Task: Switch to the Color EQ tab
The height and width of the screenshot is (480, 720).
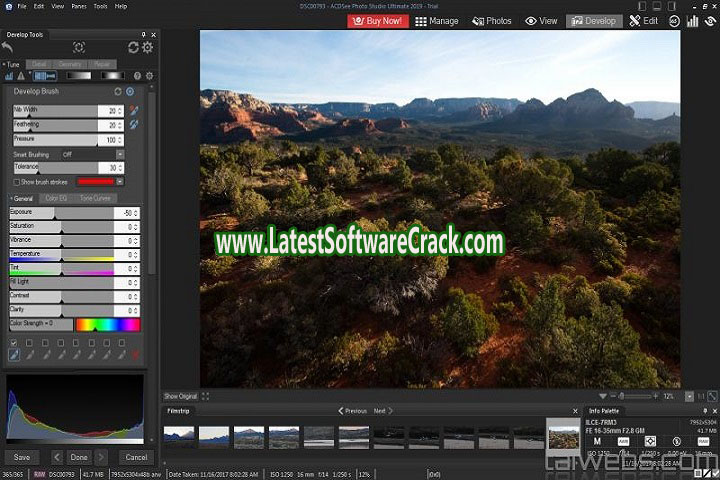Action: (56, 198)
